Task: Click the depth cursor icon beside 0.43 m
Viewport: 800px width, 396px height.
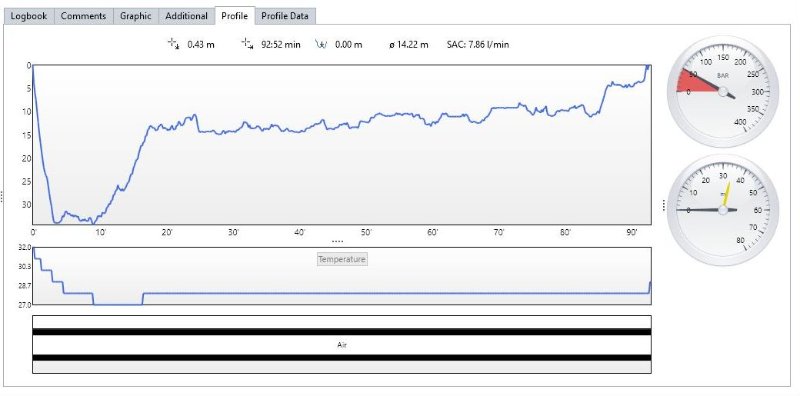Action: (173, 44)
